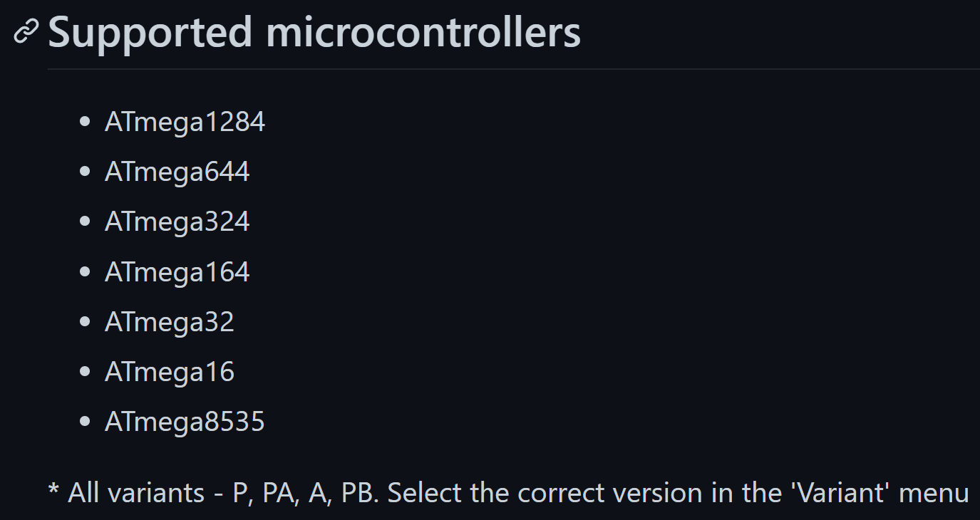Click the bullet dot before ATmega324
The height and width of the screenshot is (520, 980).
click(x=86, y=222)
